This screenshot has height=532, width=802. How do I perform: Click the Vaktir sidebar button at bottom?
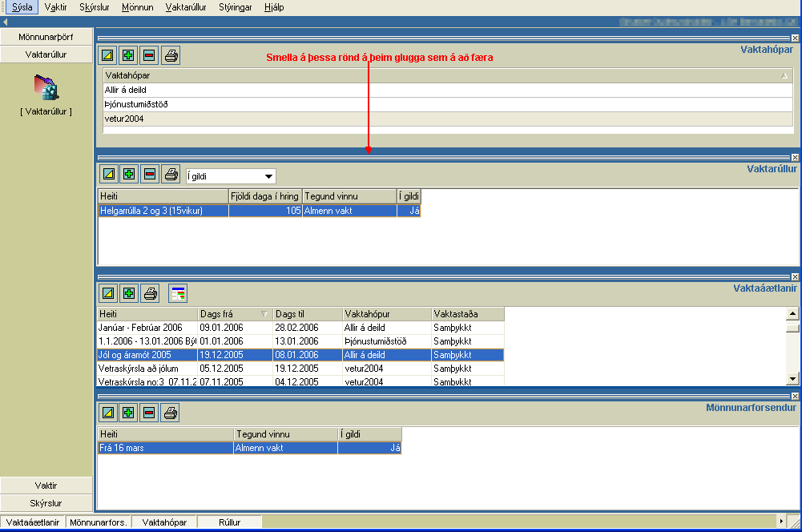pyautogui.click(x=46, y=486)
